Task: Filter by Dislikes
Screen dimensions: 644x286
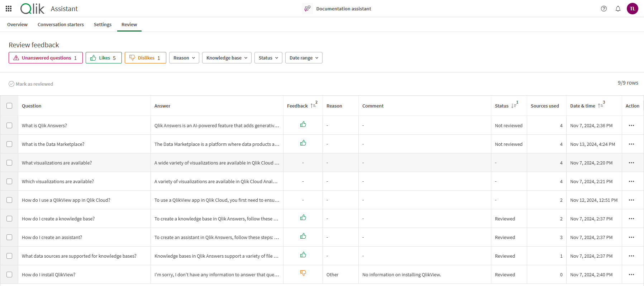Action: pyautogui.click(x=146, y=58)
